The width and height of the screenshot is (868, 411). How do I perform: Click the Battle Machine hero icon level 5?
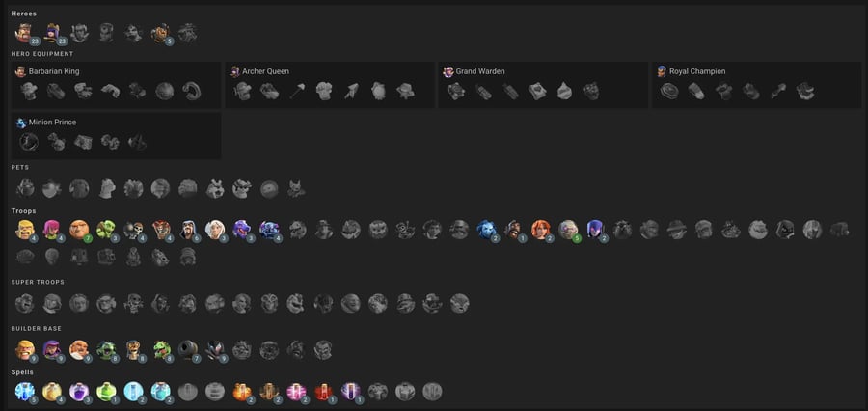(x=160, y=33)
